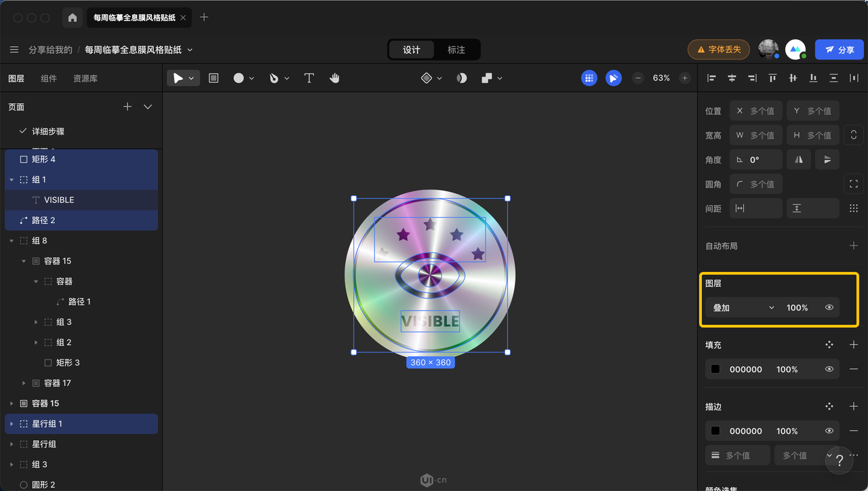The image size is (868, 491).
Task: Collapse the pages list chevron
Action: click(148, 106)
